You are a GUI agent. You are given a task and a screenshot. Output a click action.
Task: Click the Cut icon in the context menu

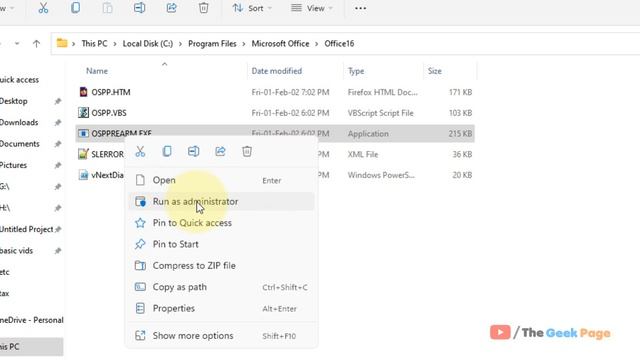[140, 152]
